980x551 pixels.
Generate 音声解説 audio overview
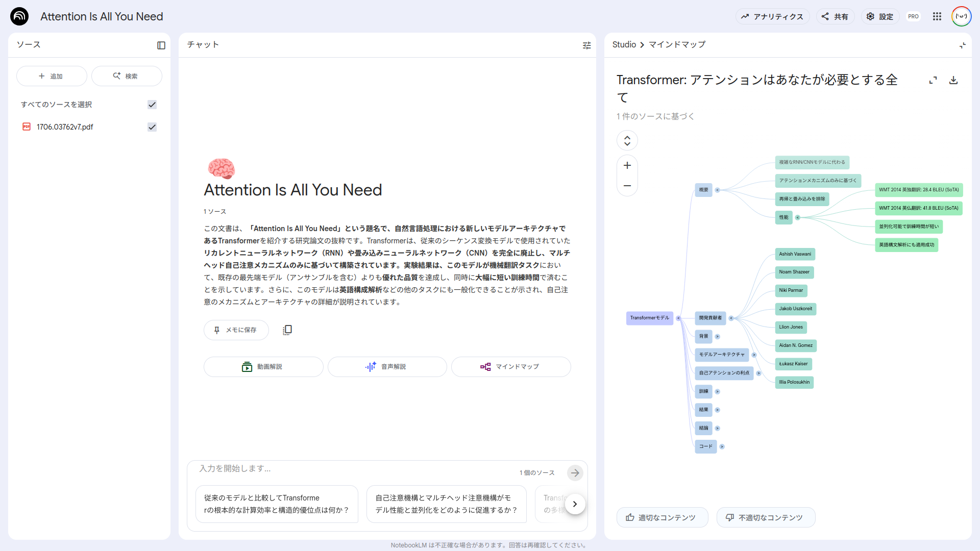(387, 367)
